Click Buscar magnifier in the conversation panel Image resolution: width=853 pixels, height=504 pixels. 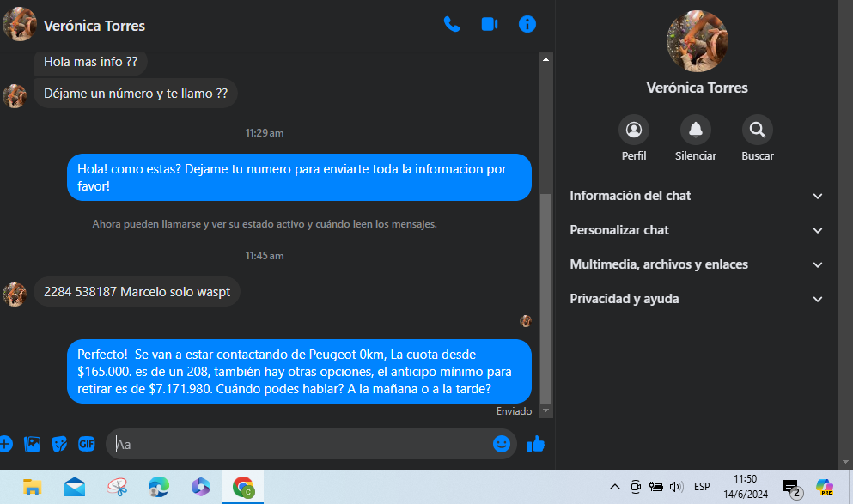pos(758,131)
